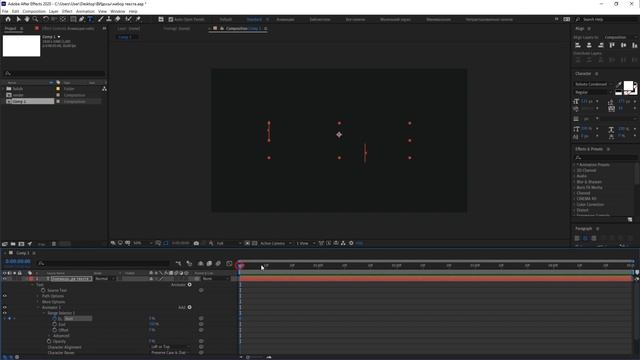640x360 pixels.
Task: Toggle visibility eye of the text layer
Action: click(x=4, y=279)
